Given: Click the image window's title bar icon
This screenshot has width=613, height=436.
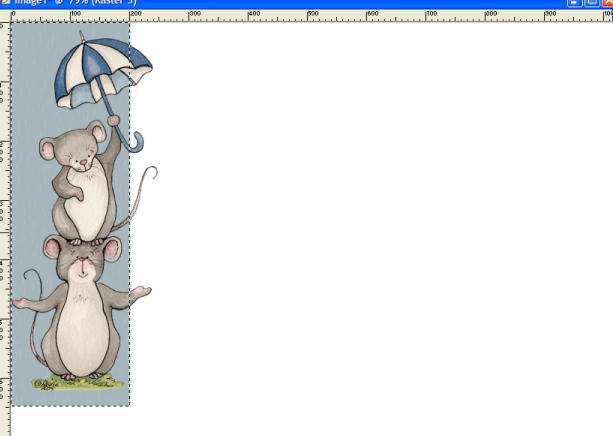Looking at the screenshot, I should pos(5,2).
